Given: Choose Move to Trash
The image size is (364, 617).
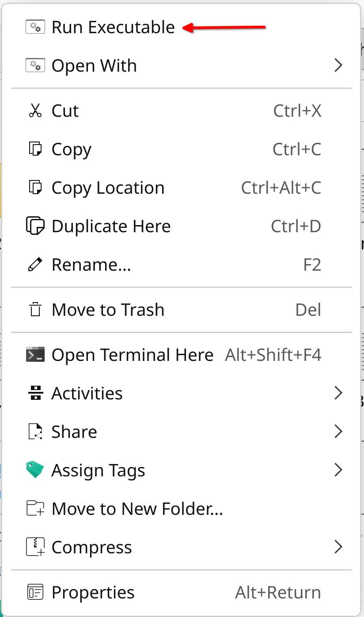Looking at the screenshot, I should 182,310.
